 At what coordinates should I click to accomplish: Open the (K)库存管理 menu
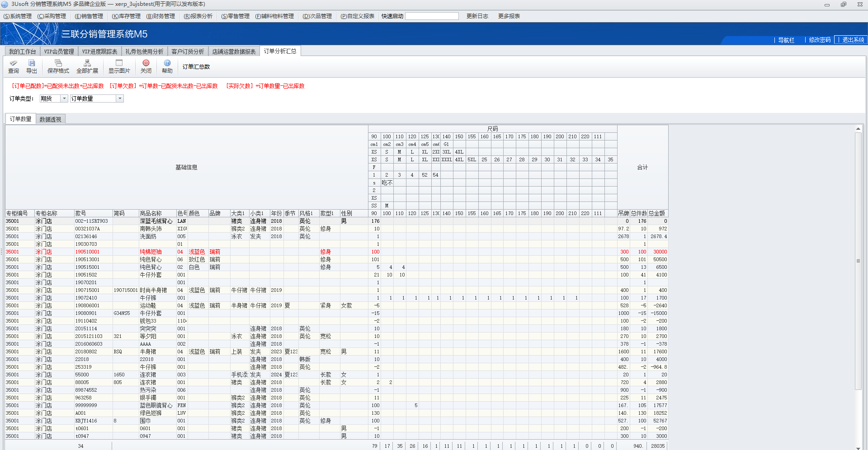click(126, 16)
